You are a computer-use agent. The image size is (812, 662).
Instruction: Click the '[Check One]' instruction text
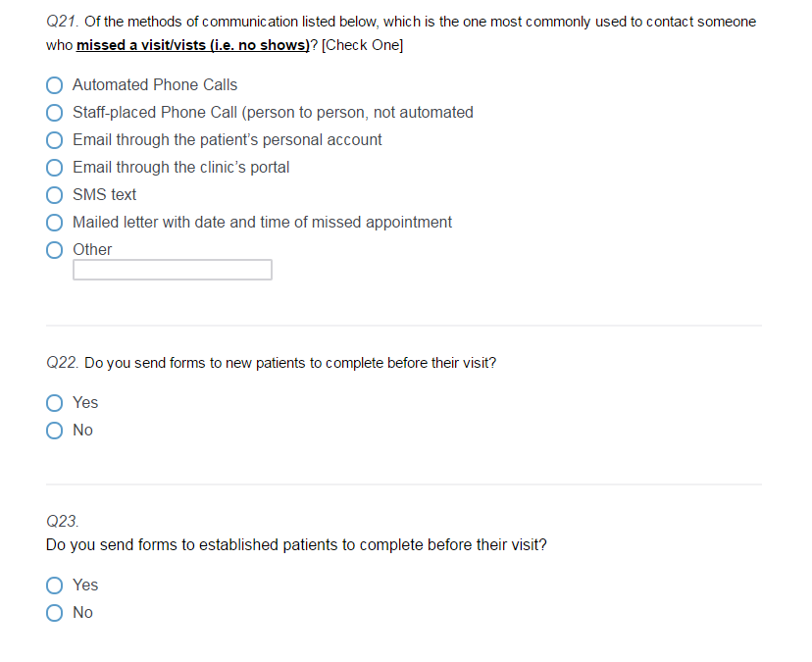tap(363, 45)
